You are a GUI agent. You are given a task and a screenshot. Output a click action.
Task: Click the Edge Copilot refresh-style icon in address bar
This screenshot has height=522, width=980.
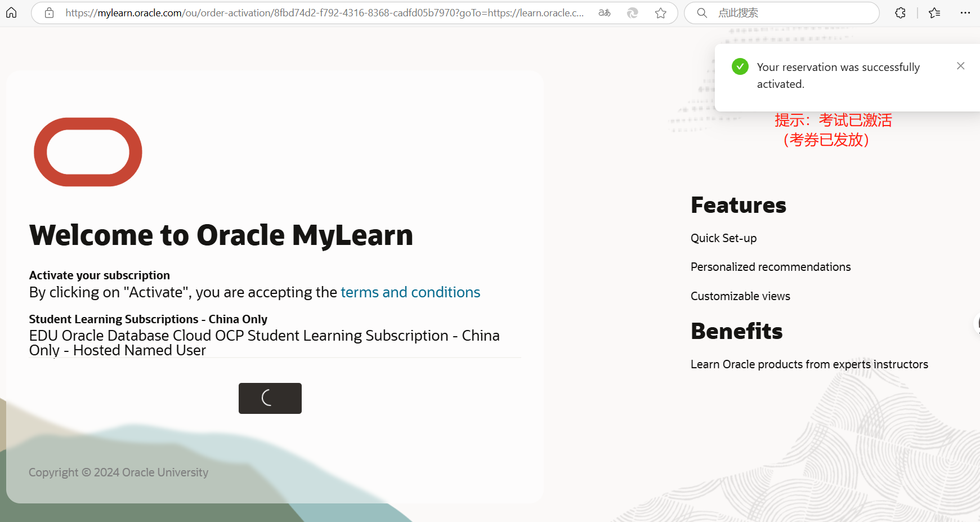(x=633, y=13)
